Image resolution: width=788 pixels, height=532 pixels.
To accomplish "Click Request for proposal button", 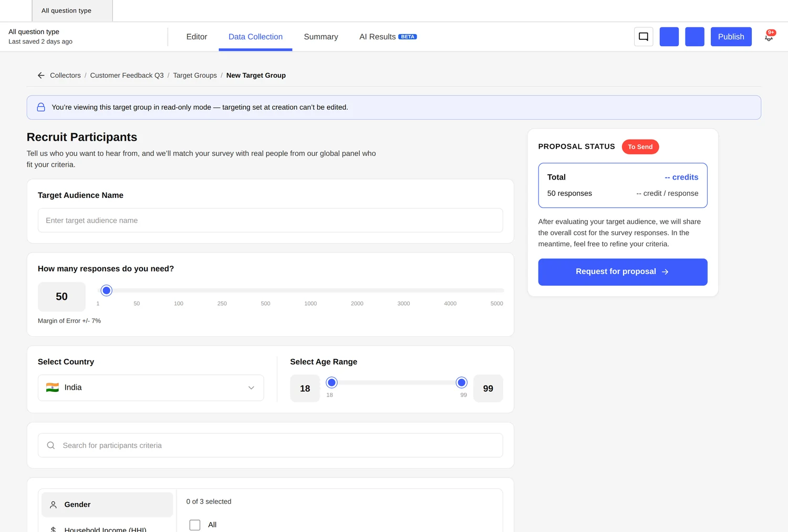I will pos(623,272).
